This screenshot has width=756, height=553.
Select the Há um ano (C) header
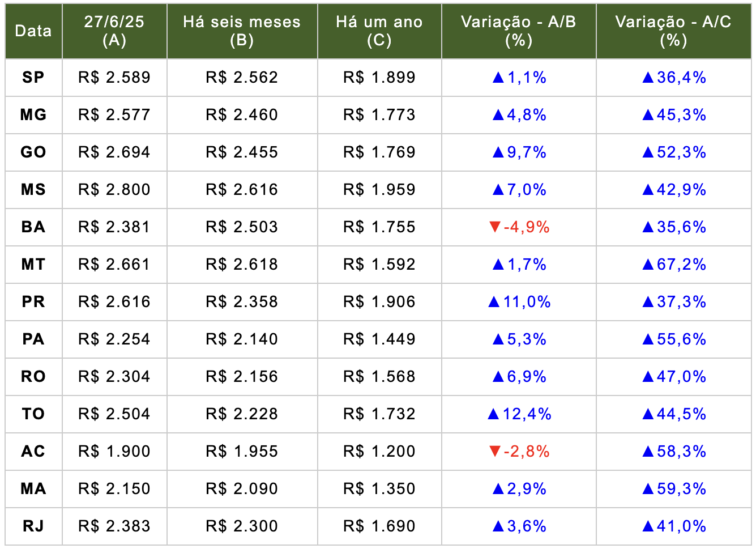(379, 31)
